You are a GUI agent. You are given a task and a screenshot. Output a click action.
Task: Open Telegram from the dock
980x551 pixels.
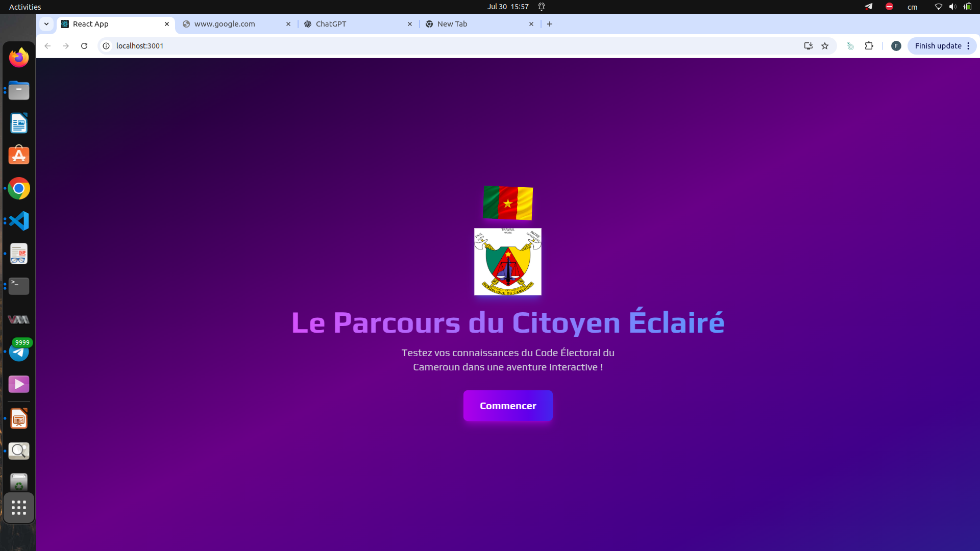[19, 352]
